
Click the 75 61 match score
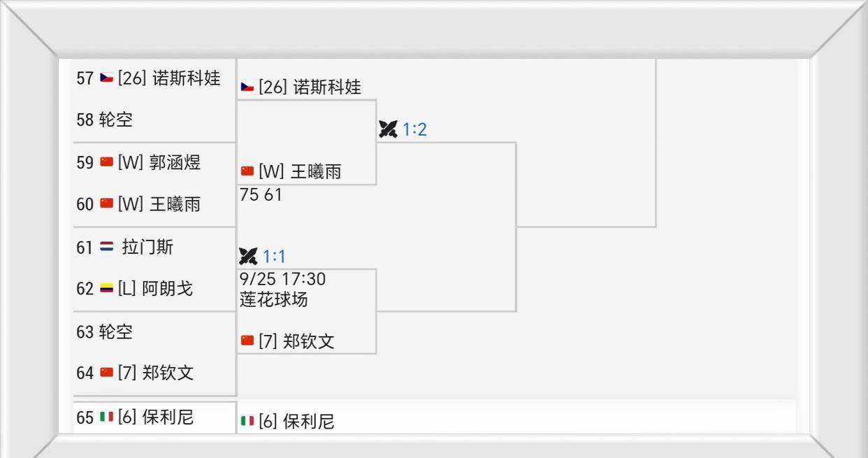click(261, 195)
